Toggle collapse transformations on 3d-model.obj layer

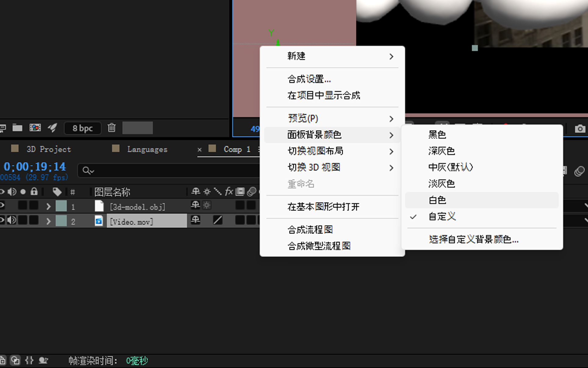click(x=207, y=205)
